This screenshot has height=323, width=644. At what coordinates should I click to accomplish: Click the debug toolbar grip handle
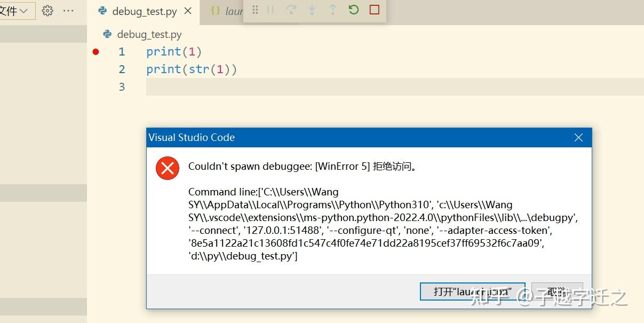(255, 10)
